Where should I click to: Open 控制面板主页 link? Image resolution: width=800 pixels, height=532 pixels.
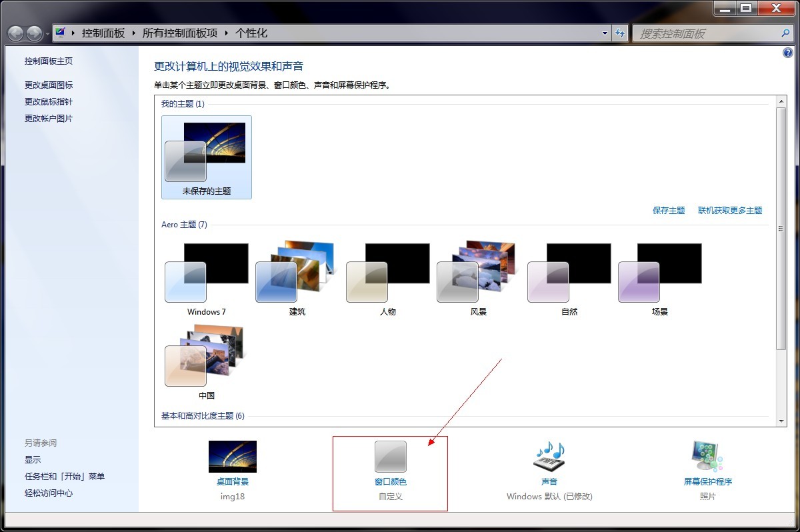point(49,61)
